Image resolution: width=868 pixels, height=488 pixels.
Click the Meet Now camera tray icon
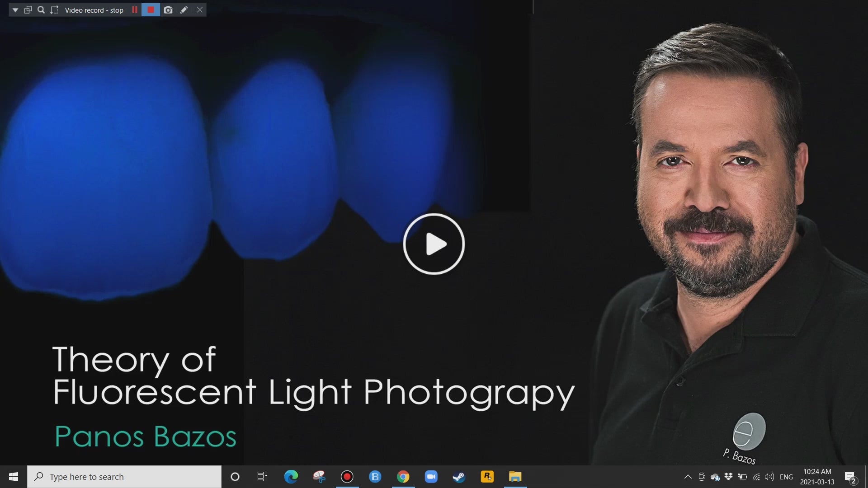702,477
